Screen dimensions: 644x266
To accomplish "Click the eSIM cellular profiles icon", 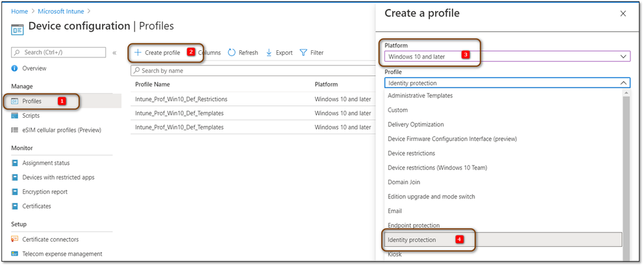I will point(15,130).
